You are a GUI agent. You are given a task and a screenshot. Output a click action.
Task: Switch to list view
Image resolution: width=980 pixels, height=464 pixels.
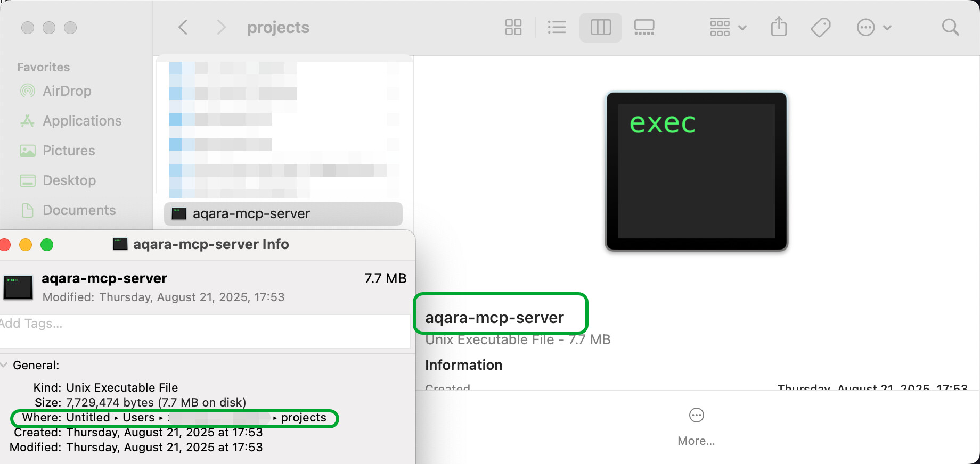point(557,27)
